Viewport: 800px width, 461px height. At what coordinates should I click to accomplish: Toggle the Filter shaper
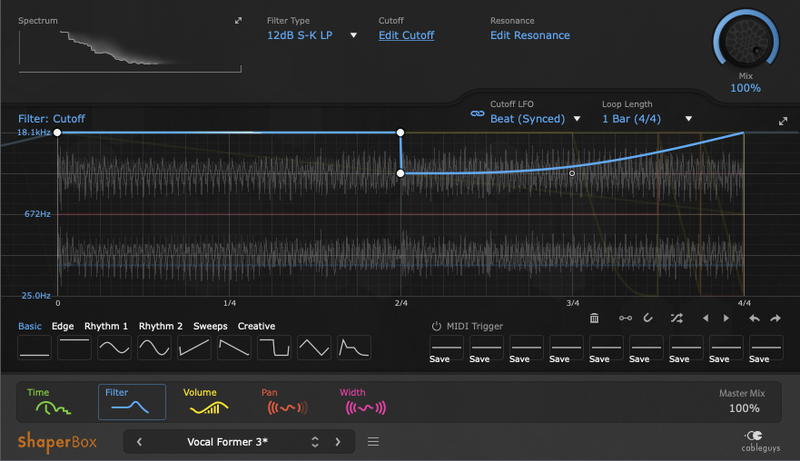pos(132,402)
